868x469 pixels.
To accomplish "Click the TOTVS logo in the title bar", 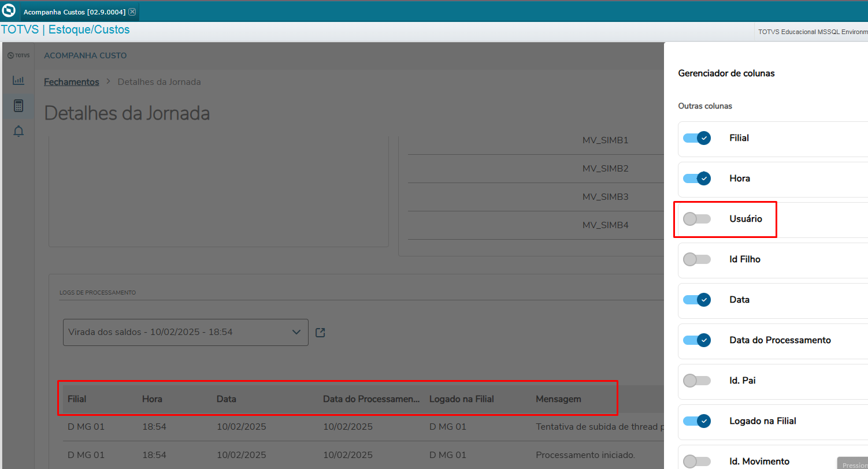I will coord(9,10).
